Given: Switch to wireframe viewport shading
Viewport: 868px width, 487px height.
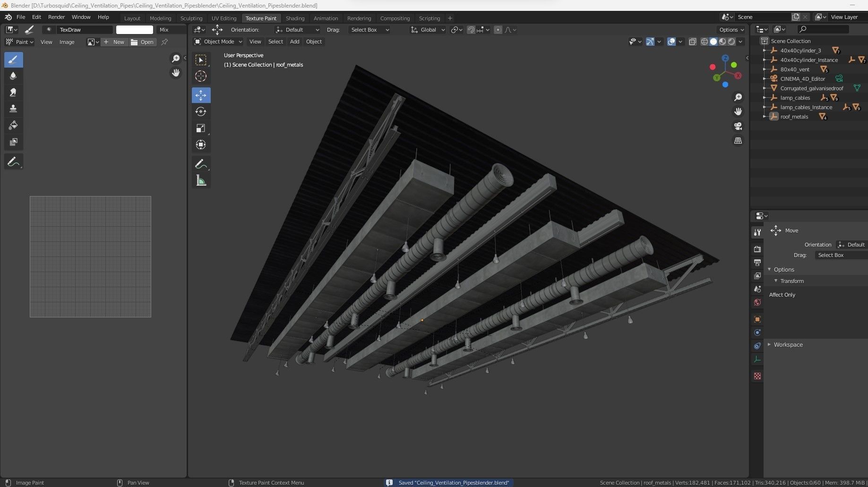Looking at the screenshot, I should [704, 42].
